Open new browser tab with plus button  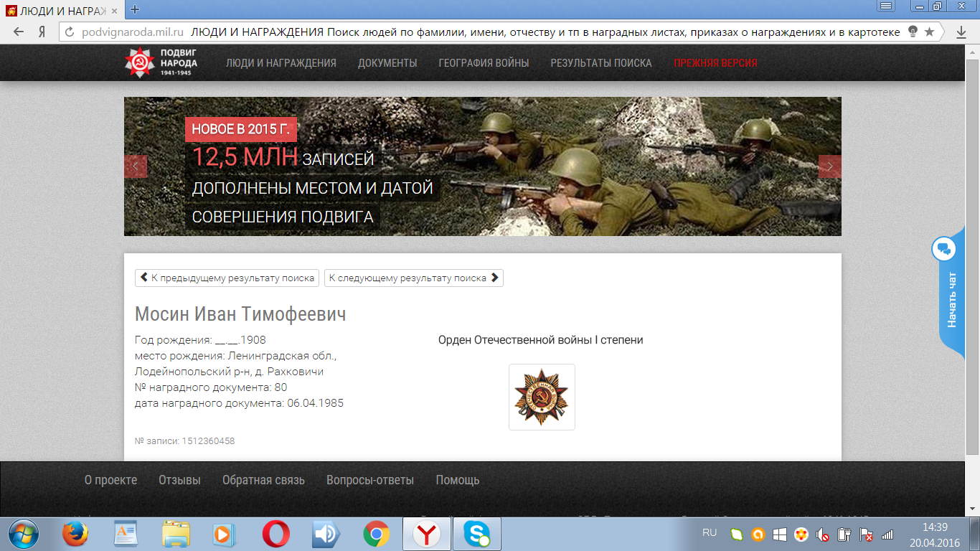[134, 10]
